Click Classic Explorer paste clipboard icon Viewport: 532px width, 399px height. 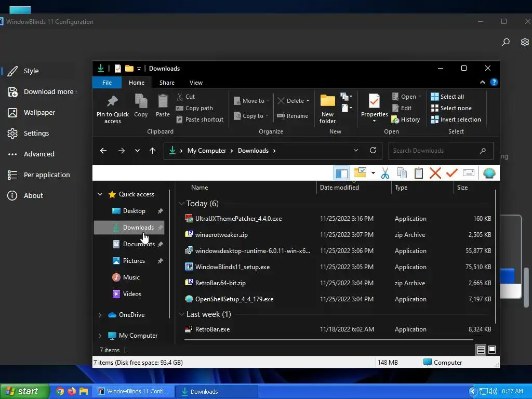tap(419, 173)
